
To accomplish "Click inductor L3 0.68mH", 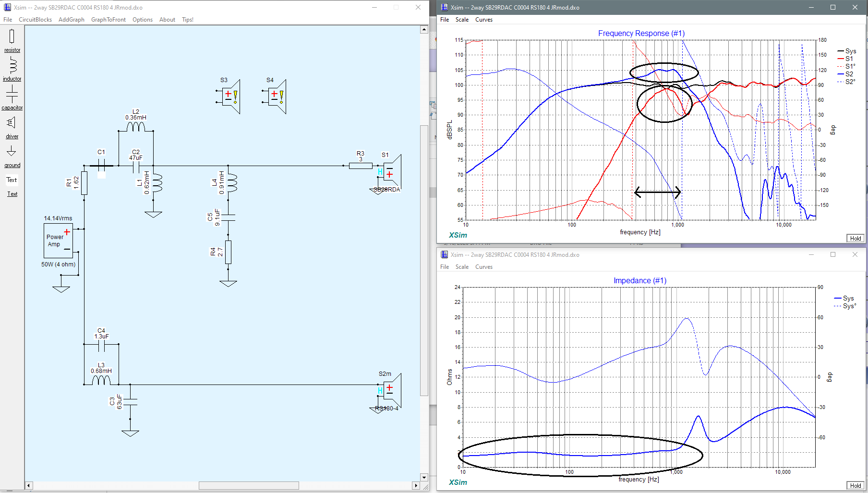I will pos(101,380).
